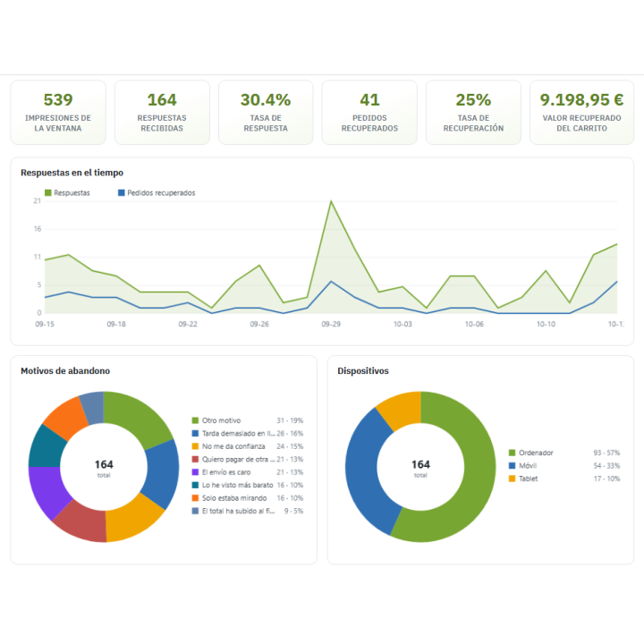644x644 pixels.
Task: Select El total ha subido legend entry
Action: [x=248, y=511]
